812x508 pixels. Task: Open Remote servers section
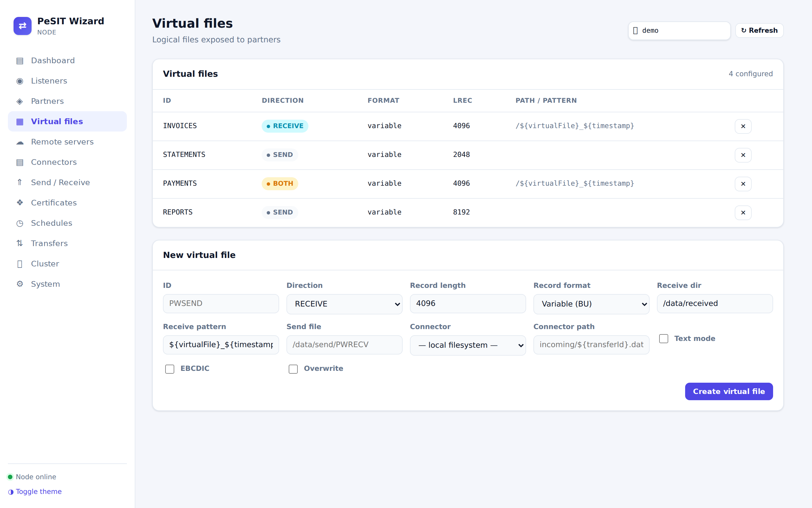(67, 142)
